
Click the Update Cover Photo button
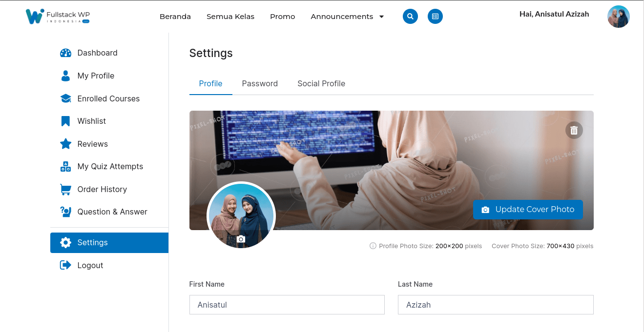coord(528,209)
